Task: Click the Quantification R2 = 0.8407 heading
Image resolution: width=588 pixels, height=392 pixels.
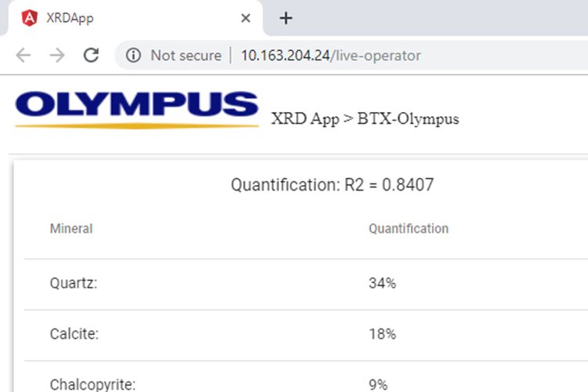Action: (332, 185)
